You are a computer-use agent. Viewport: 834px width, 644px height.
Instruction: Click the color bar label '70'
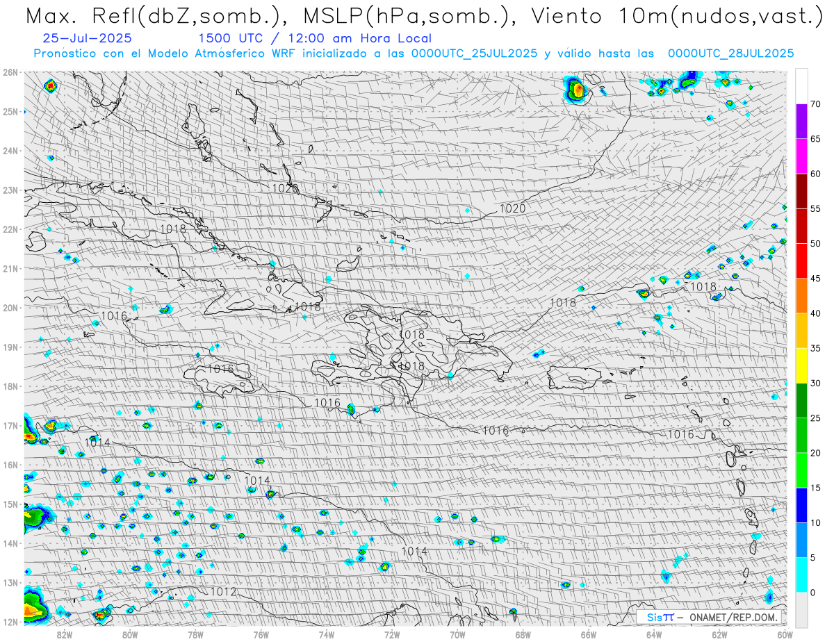coord(816,104)
